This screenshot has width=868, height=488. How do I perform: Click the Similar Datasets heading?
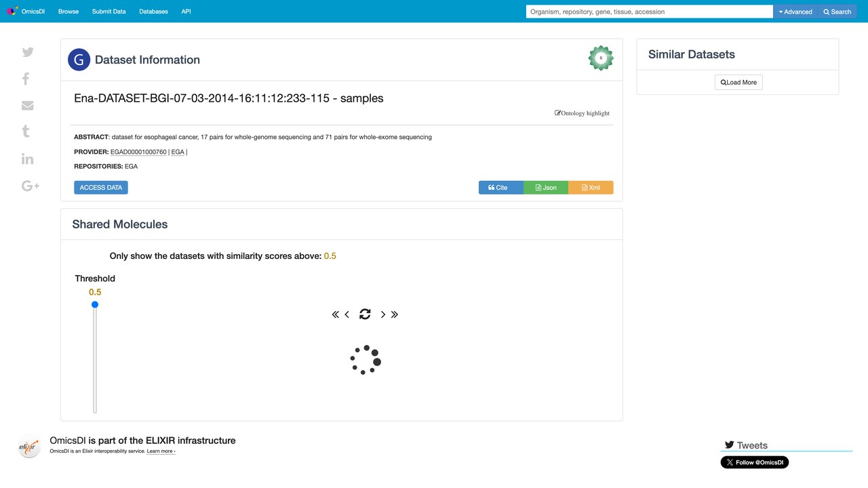point(692,54)
